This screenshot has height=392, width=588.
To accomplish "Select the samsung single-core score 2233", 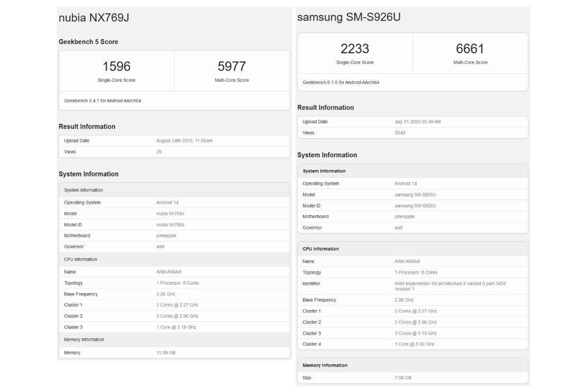I will coord(355,49).
